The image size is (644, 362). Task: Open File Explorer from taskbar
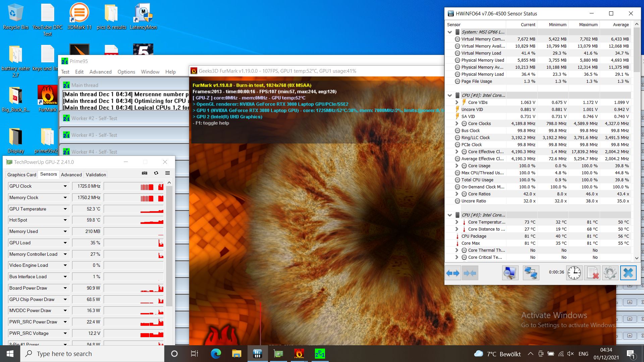pyautogui.click(x=236, y=354)
